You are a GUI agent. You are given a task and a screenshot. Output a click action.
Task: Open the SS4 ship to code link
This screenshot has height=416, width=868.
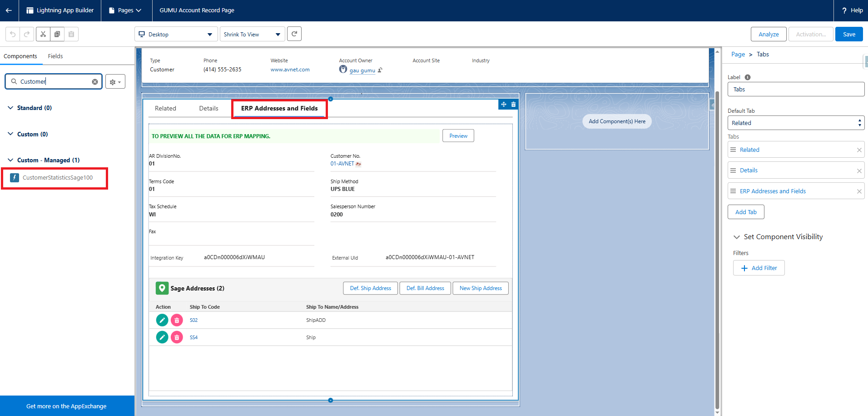[194, 337]
